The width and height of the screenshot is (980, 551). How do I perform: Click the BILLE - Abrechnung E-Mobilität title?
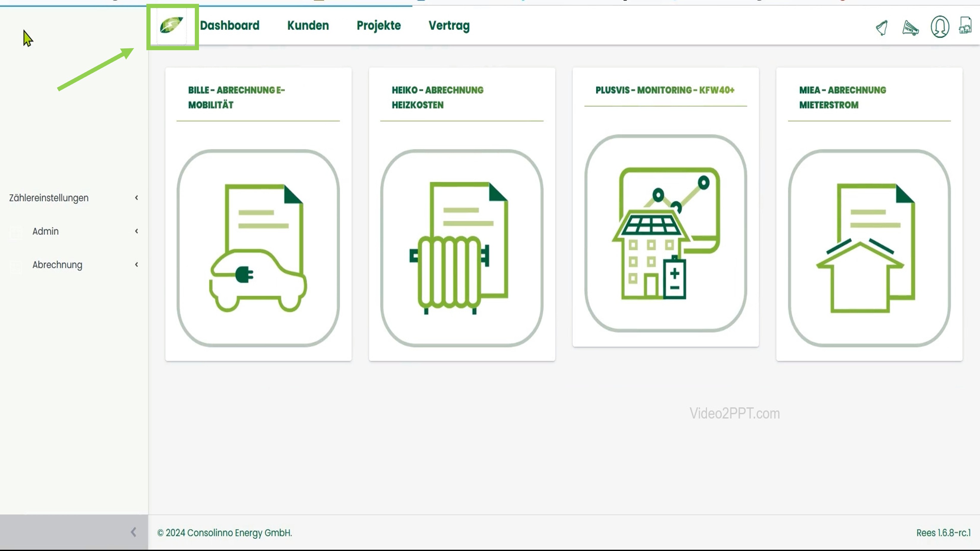coord(236,97)
